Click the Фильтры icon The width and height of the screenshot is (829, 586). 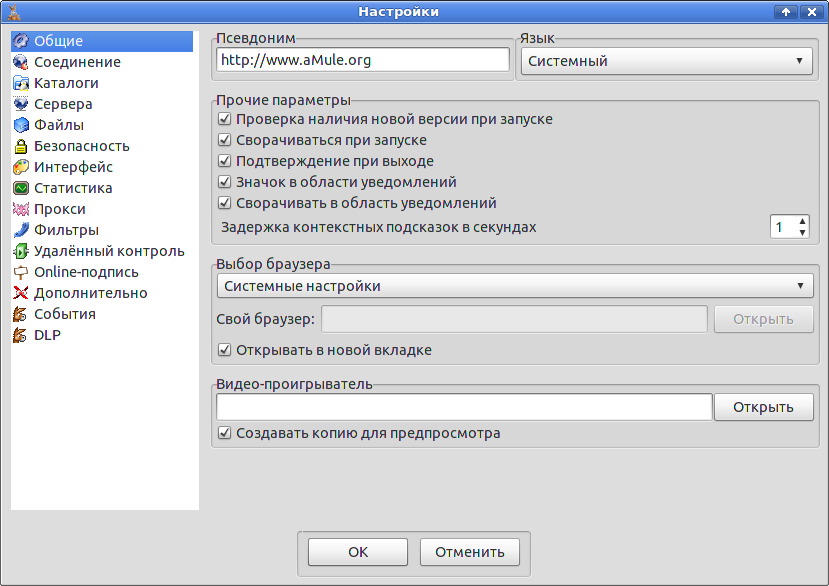21,230
